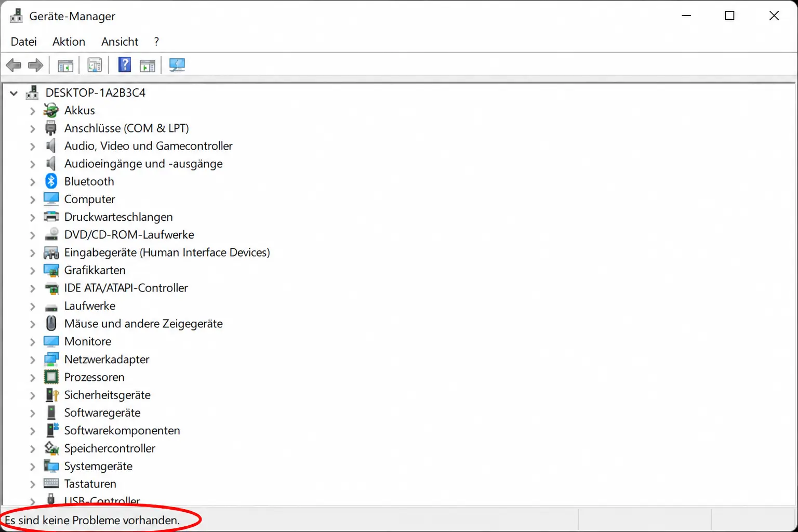Viewport: 798px width, 532px height.
Task: Click the Speichercontroller icon
Action: coord(51,448)
